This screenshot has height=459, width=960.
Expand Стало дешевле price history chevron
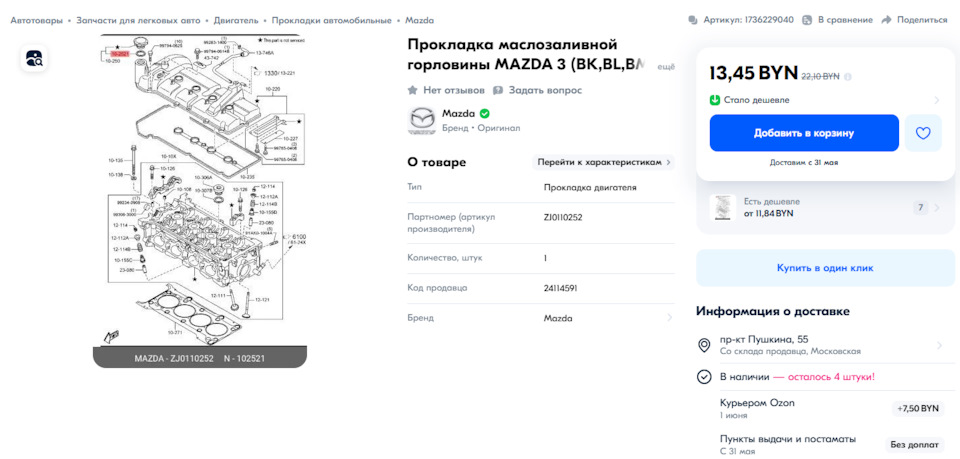[x=937, y=100]
